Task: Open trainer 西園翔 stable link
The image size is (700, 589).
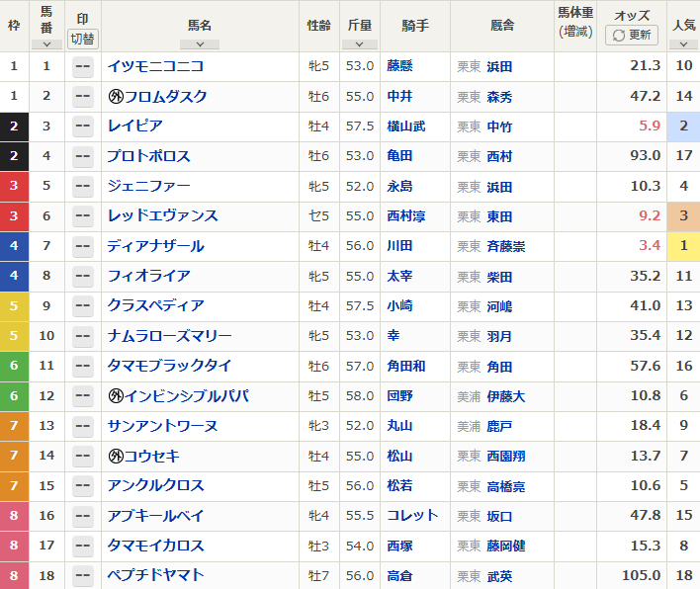Action: pos(506,456)
